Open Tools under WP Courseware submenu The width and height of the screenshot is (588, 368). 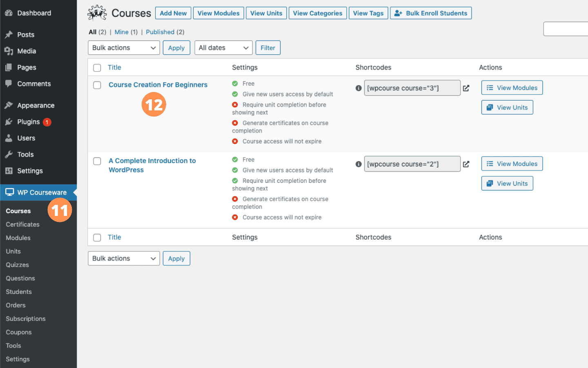pos(13,346)
